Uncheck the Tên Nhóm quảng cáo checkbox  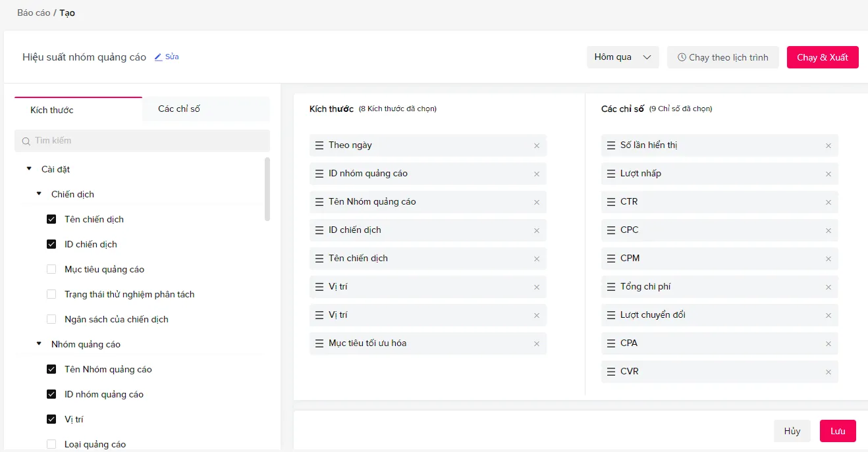tap(51, 369)
